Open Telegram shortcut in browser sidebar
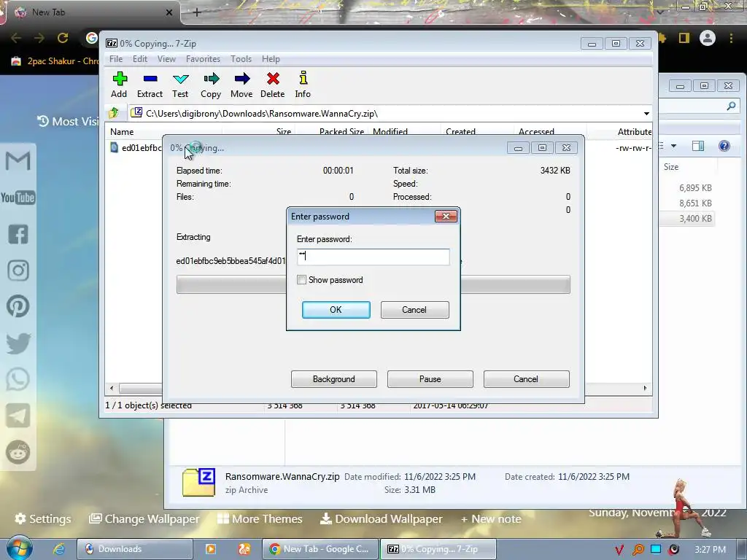Screen dimensions: 747x560 [18, 416]
